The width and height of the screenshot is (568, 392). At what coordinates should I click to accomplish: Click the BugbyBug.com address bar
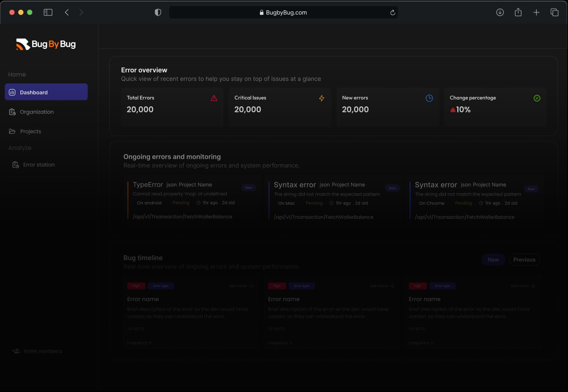click(x=283, y=12)
